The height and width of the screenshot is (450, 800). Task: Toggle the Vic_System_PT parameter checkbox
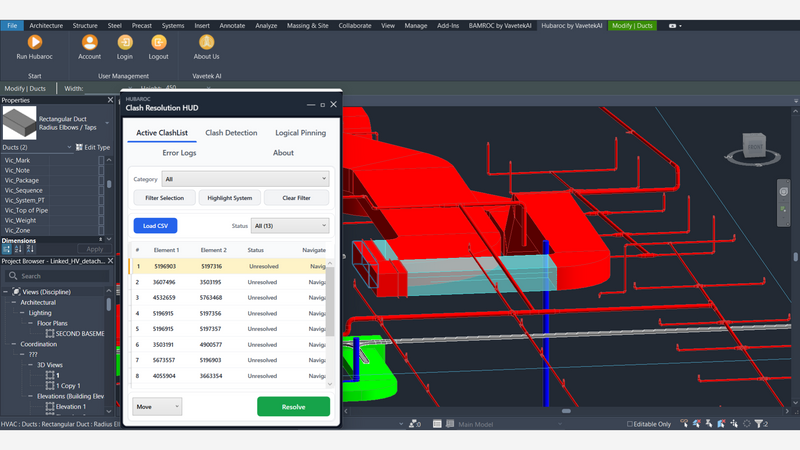[x=101, y=200]
